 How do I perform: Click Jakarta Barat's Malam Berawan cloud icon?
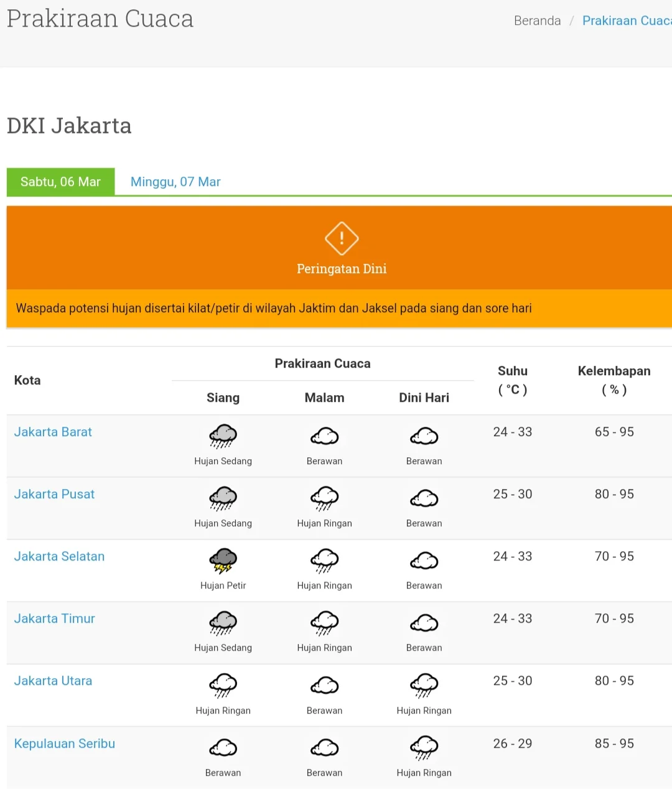324,436
